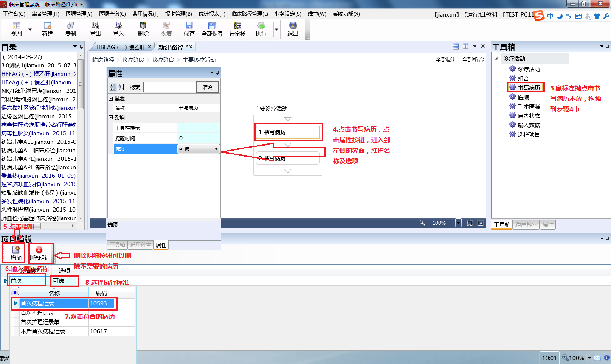The height and width of the screenshot is (364, 611).
Task: Open the 视图 dropdown arrow in toolbar
Action: pos(30,30)
